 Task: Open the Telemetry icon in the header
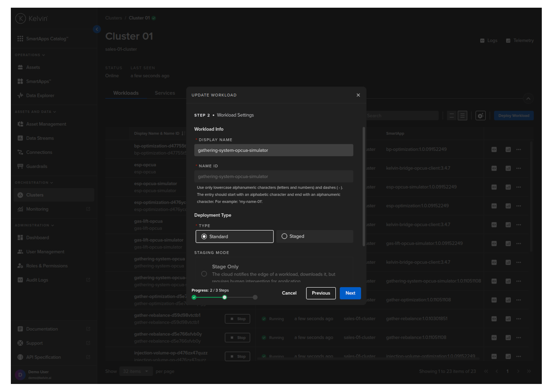[x=508, y=41]
